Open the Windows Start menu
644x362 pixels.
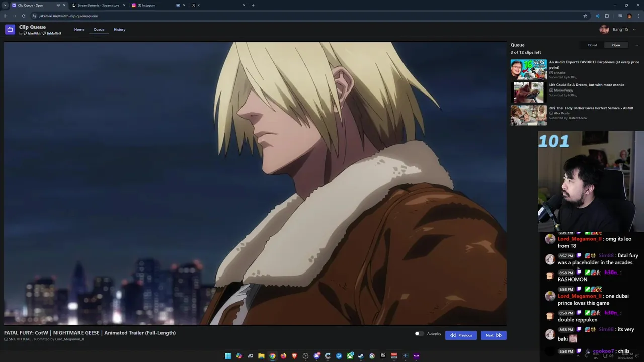228,356
